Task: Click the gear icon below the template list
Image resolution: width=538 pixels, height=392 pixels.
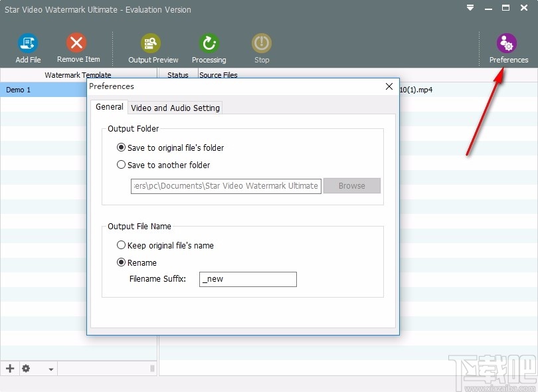Action: coord(26,368)
